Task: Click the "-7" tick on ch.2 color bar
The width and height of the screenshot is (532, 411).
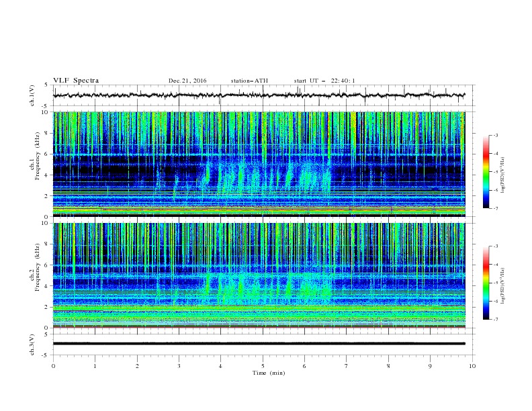Action: (495, 319)
